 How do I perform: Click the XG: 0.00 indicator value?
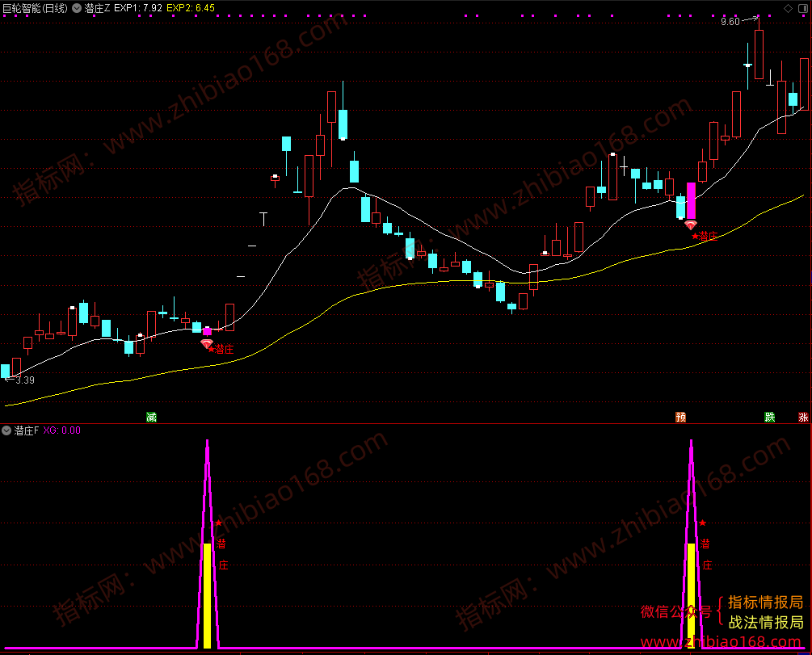click(62, 430)
